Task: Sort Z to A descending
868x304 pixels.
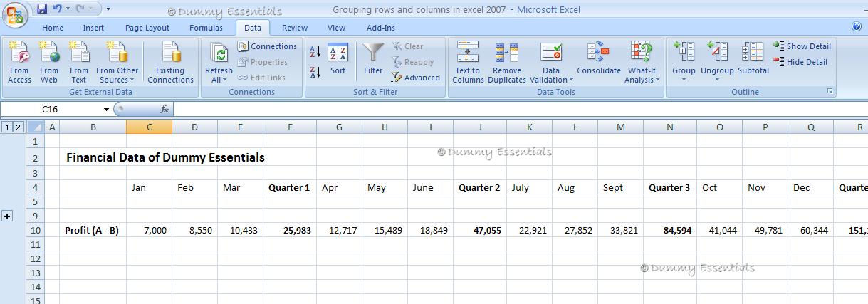Action: [x=315, y=72]
